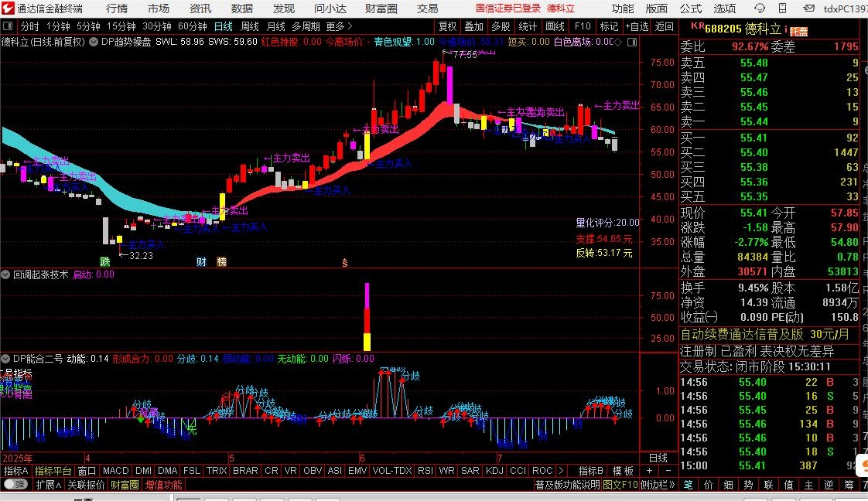Click the +自选 button
This screenshot has width=868, height=501.
[x=637, y=26]
